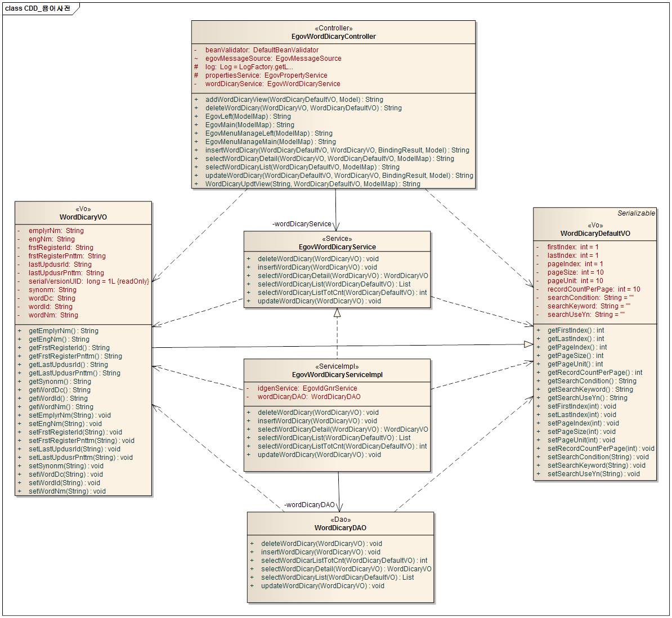Screen dimensions: 672x618
Task: Click the setWordNm(String) method
Action: tap(67, 491)
